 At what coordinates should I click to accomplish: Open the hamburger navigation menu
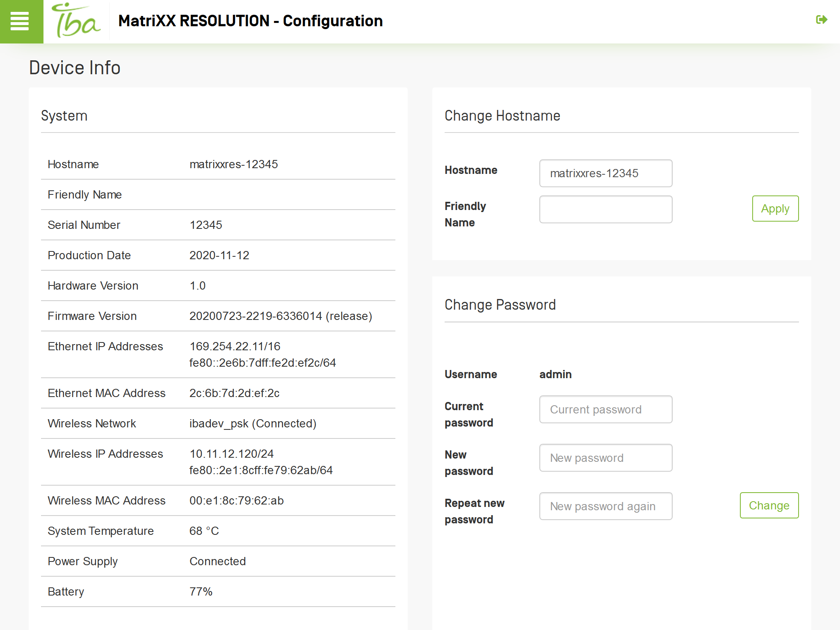(x=21, y=21)
